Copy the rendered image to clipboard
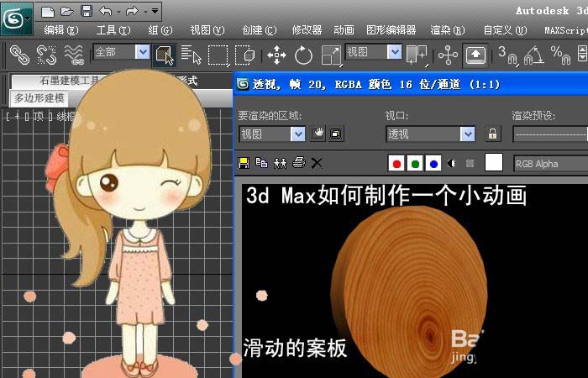This screenshot has width=588, height=378. coord(261,163)
